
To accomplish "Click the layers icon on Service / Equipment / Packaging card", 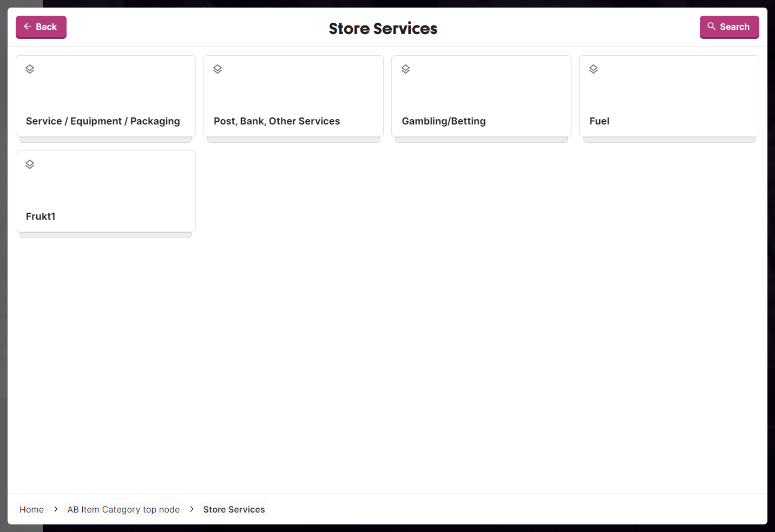I will 30,69.
